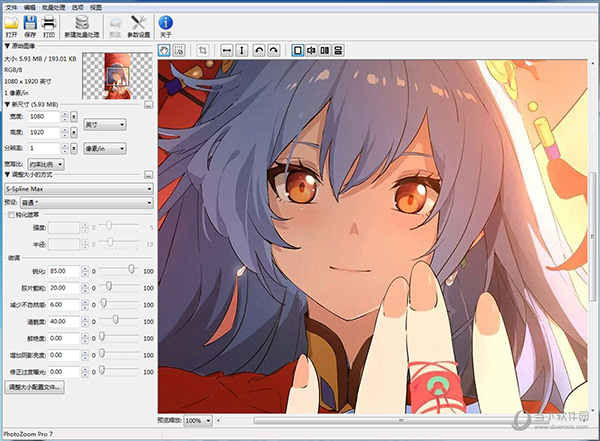Select the rectangular selection tool
The height and width of the screenshot is (441, 600).
pyautogui.click(x=179, y=50)
